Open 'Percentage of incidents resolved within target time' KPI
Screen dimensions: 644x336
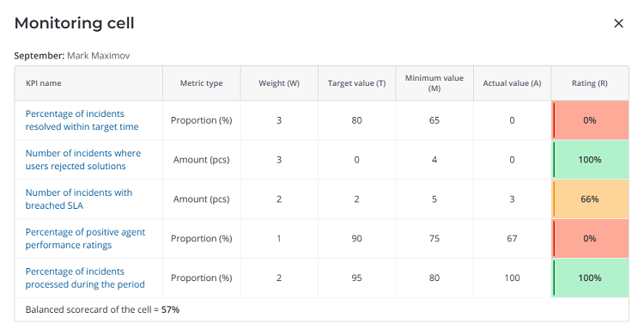(82, 120)
